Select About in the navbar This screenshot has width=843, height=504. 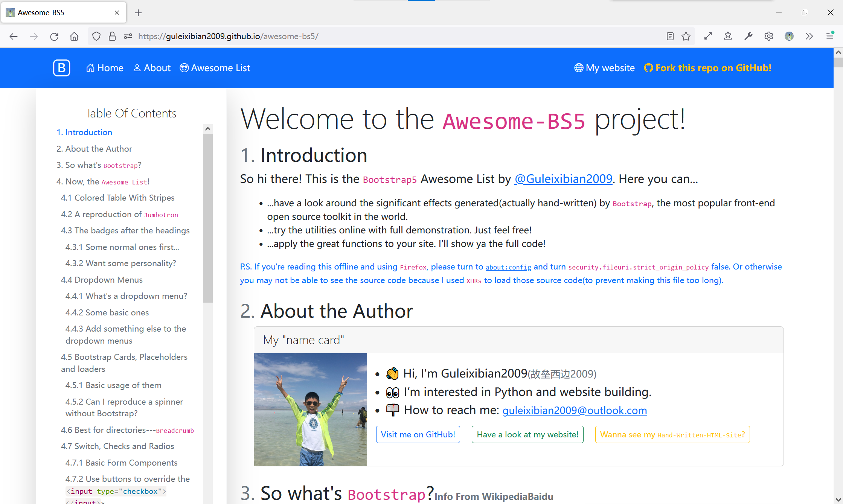click(x=152, y=68)
